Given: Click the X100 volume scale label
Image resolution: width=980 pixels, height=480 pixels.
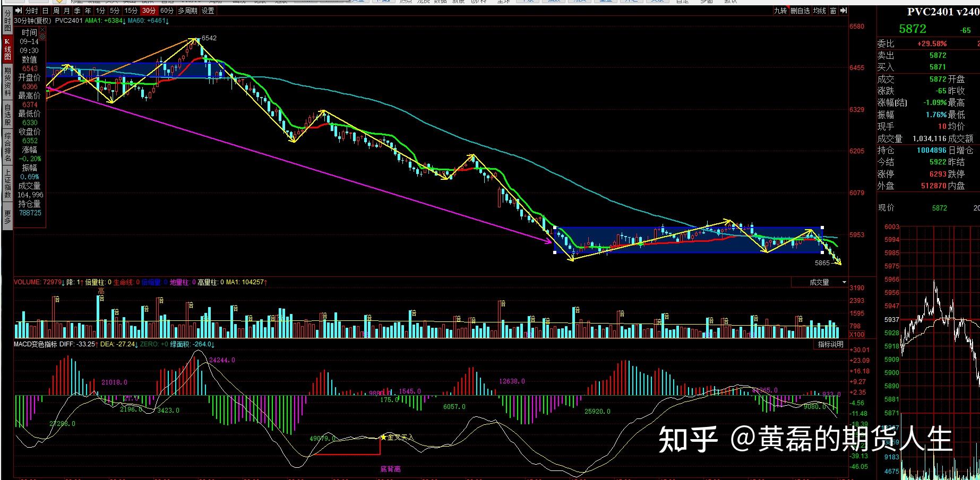Looking at the screenshot, I should coord(857,335).
